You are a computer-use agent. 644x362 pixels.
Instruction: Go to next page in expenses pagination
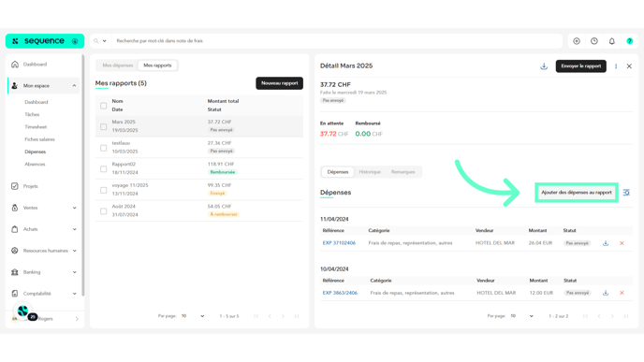pos(612,316)
